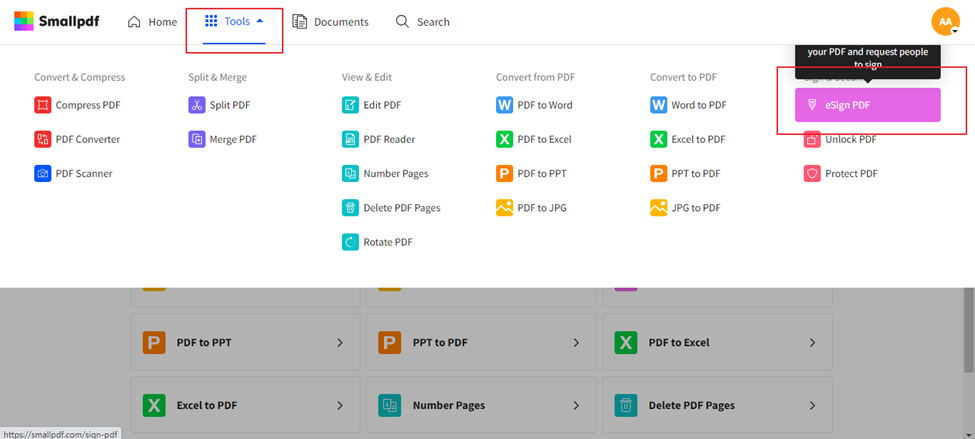Viewport: 975px width, 439px height.
Task: Click the Smallpdf logo
Action: tap(57, 22)
